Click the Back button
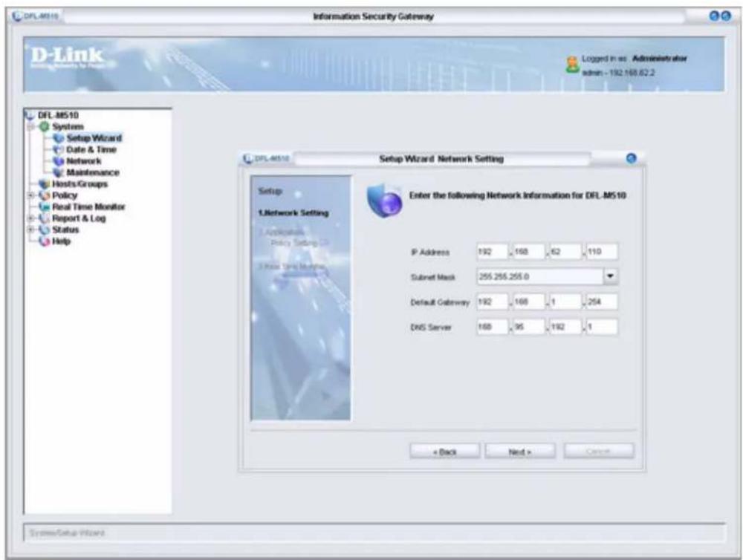Viewport: 743px width, 560px height. coord(444,452)
